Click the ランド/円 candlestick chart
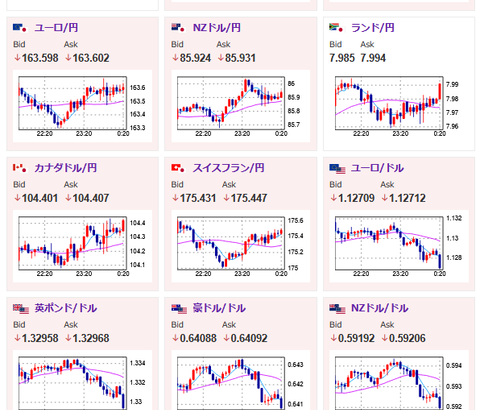480x410 pixels. (x=399, y=106)
